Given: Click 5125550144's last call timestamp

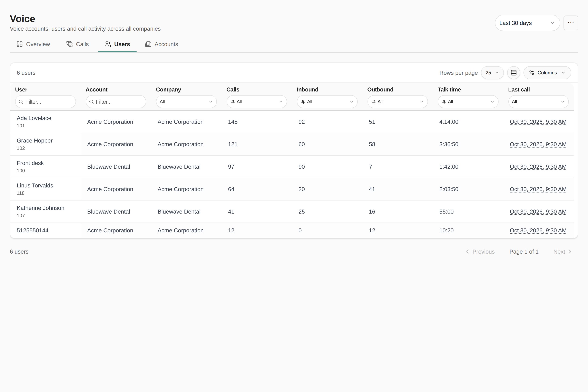Looking at the screenshot, I should [538, 231].
